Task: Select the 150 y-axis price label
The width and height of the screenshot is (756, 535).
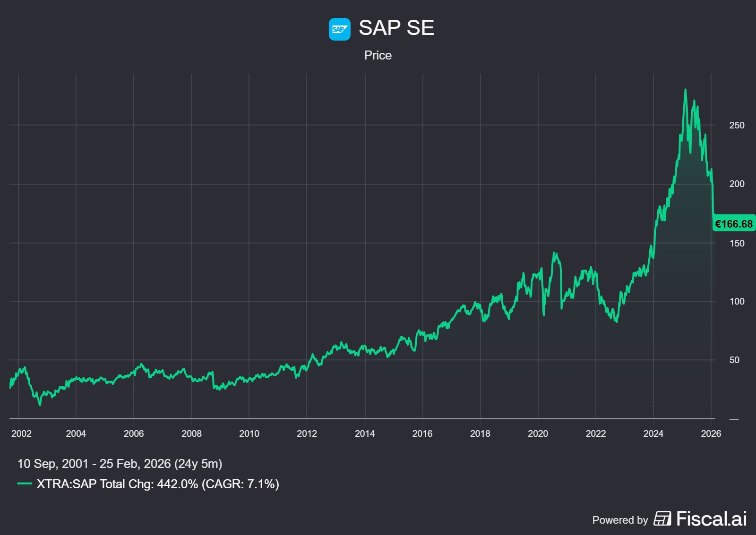Action: point(736,243)
